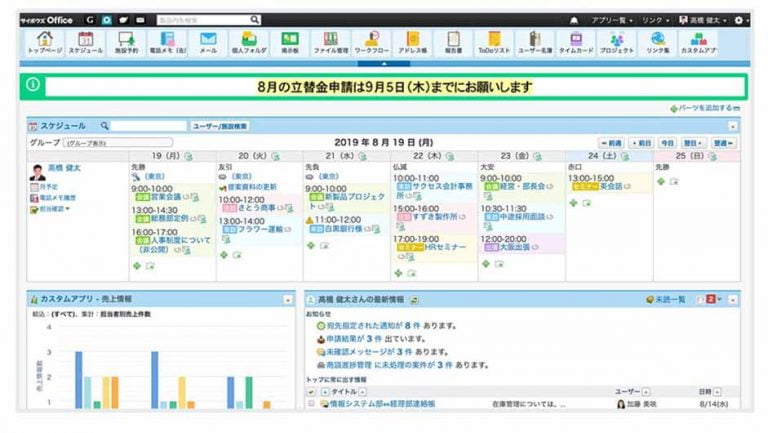Open the ToDoリスト icon
768x433 pixels.
(x=495, y=42)
